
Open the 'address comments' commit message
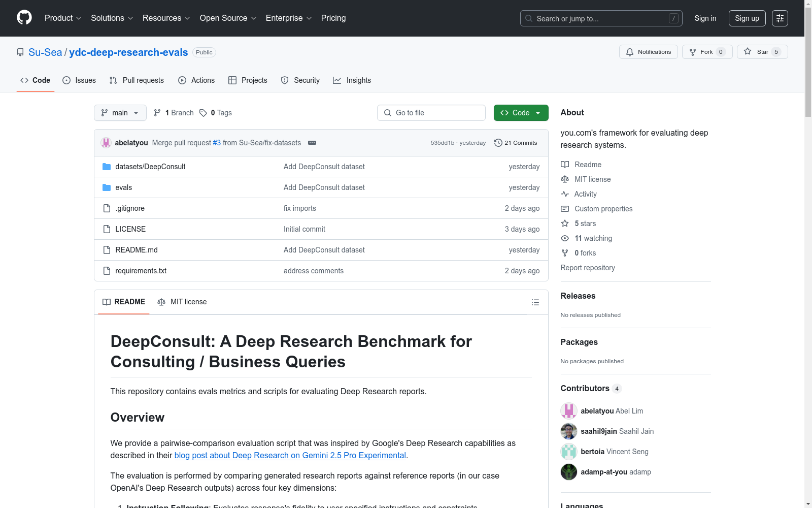tap(314, 271)
